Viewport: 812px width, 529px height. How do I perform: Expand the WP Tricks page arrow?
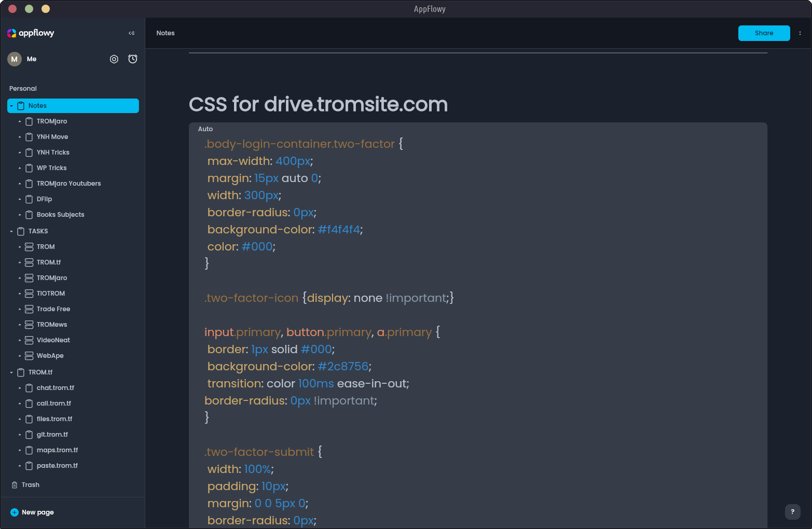coord(20,168)
